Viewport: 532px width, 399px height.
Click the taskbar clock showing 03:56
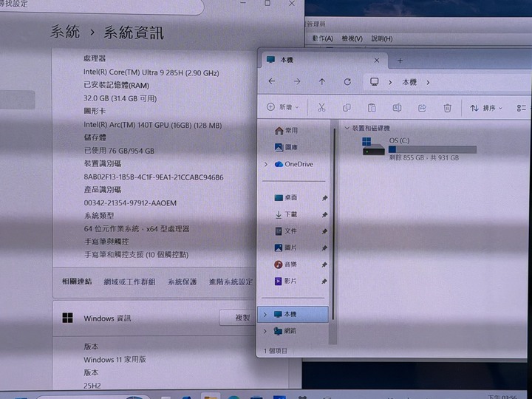pos(502,397)
